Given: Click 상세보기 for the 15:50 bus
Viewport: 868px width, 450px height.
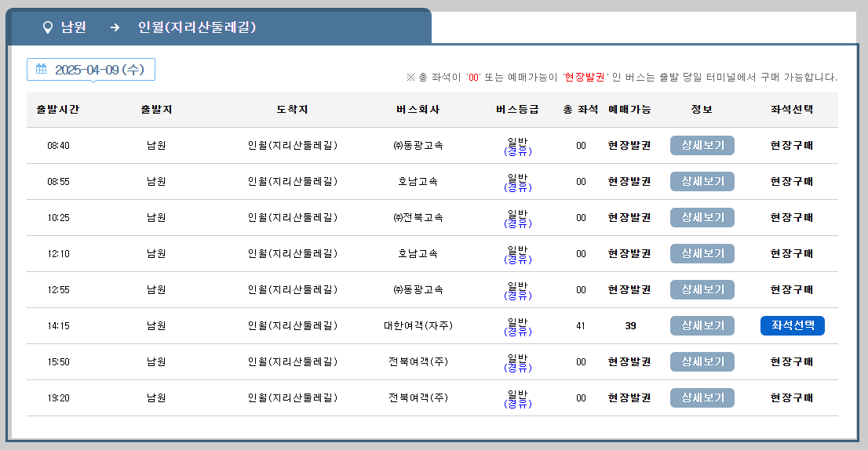Looking at the screenshot, I should click(702, 361).
